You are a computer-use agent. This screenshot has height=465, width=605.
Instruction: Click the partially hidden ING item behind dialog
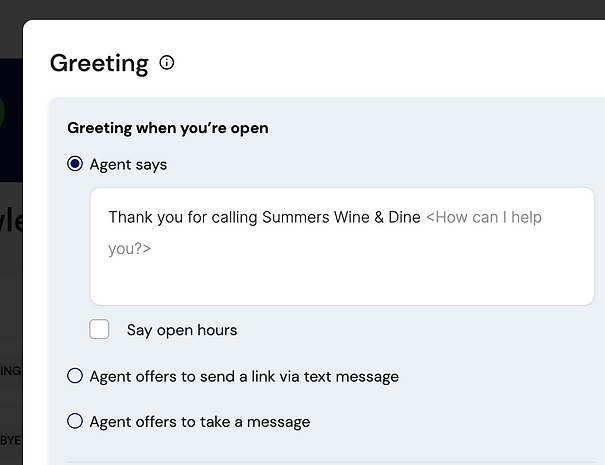click(10, 371)
